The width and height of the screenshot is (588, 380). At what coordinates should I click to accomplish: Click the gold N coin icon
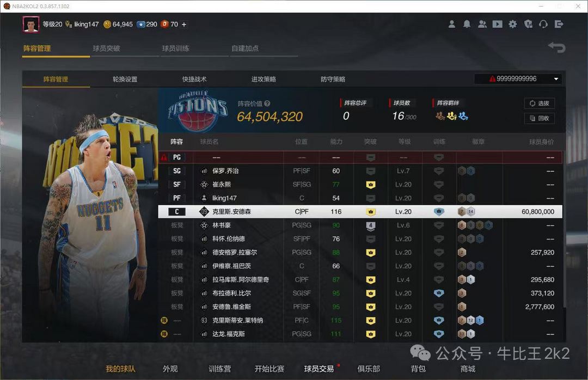107,24
